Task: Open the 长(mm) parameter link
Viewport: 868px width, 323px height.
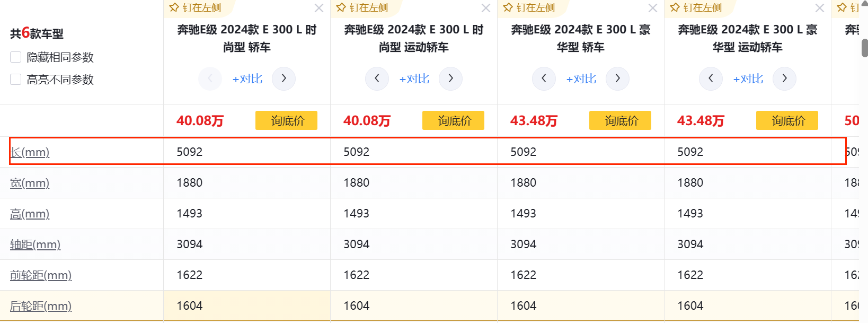Action: pos(30,152)
